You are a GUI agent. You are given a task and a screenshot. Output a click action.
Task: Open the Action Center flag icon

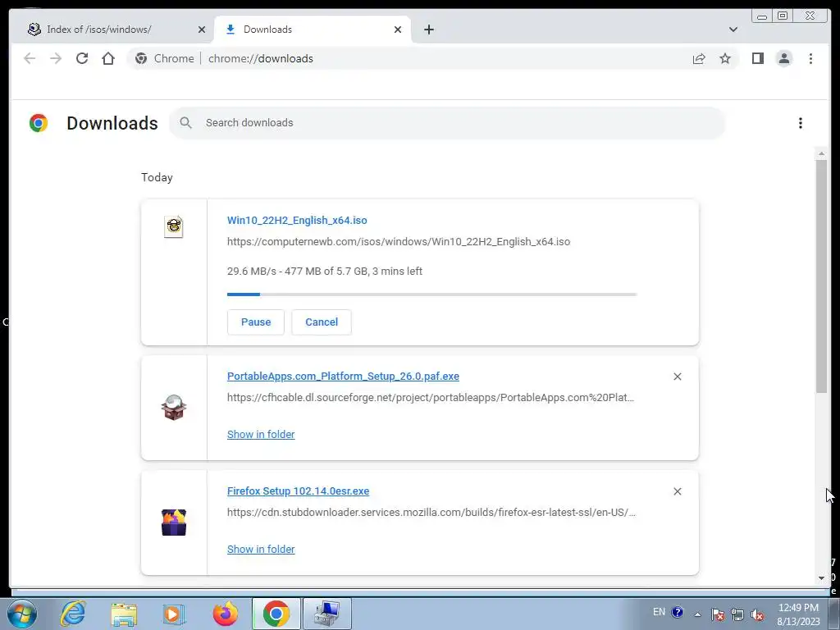tap(717, 614)
